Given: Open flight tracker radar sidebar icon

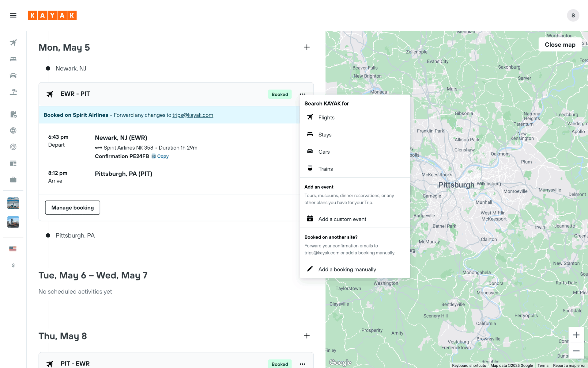Looking at the screenshot, I should [13, 147].
